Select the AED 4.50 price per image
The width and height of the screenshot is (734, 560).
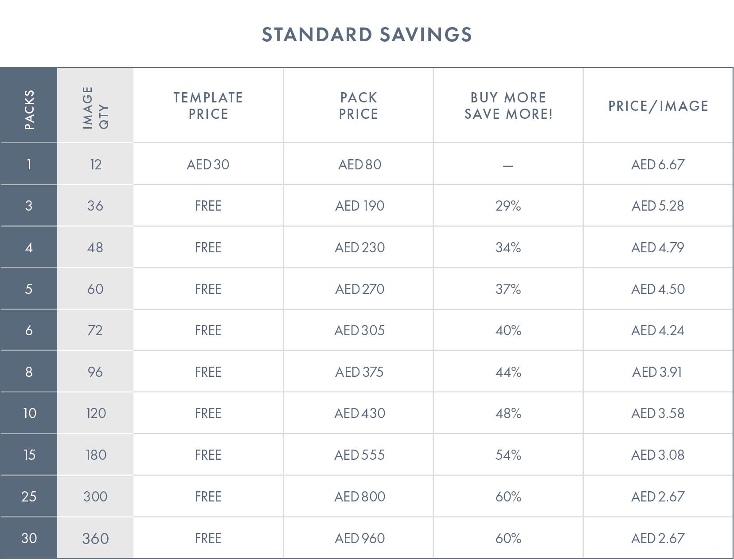coord(658,289)
